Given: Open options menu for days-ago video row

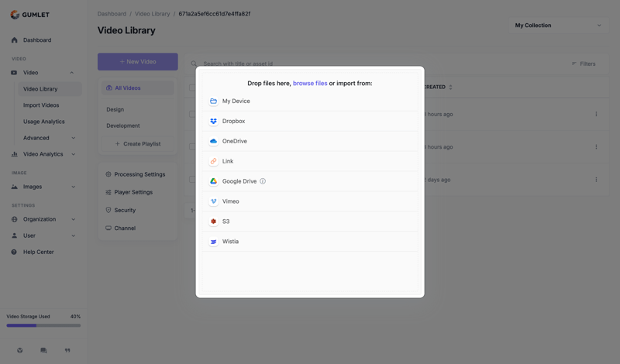Looking at the screenshot, I should [x=596, y=180].
